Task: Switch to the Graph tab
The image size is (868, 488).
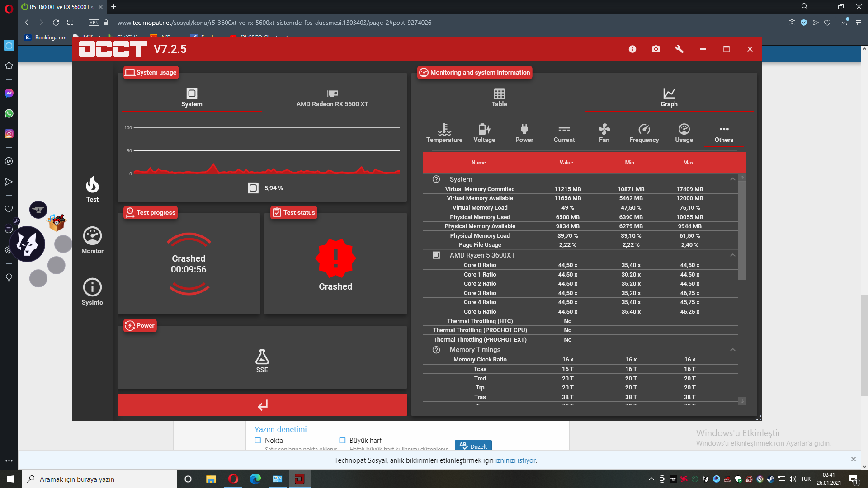Action: (669, 98)
